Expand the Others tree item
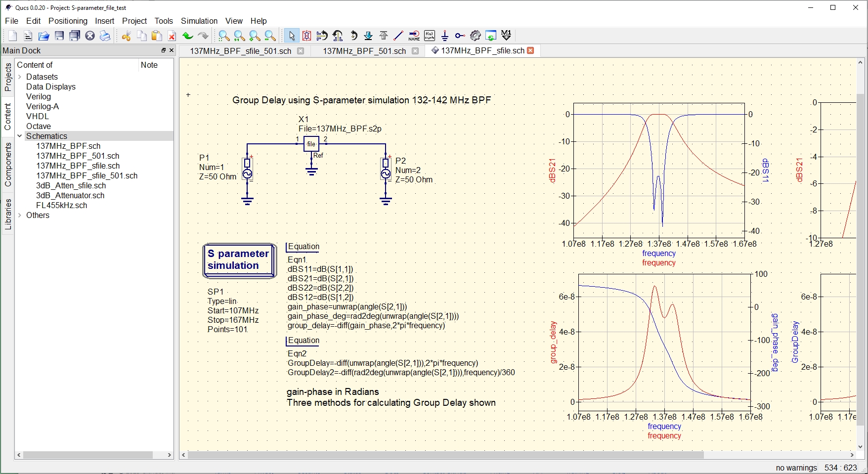Viewport: 868px width, 474px height. click(20, 215)
